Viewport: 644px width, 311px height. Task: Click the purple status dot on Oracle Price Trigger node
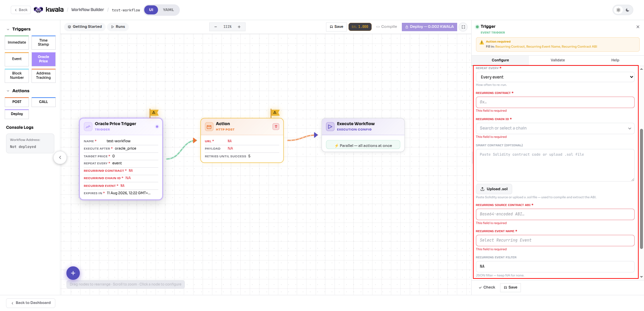point(157,126)
